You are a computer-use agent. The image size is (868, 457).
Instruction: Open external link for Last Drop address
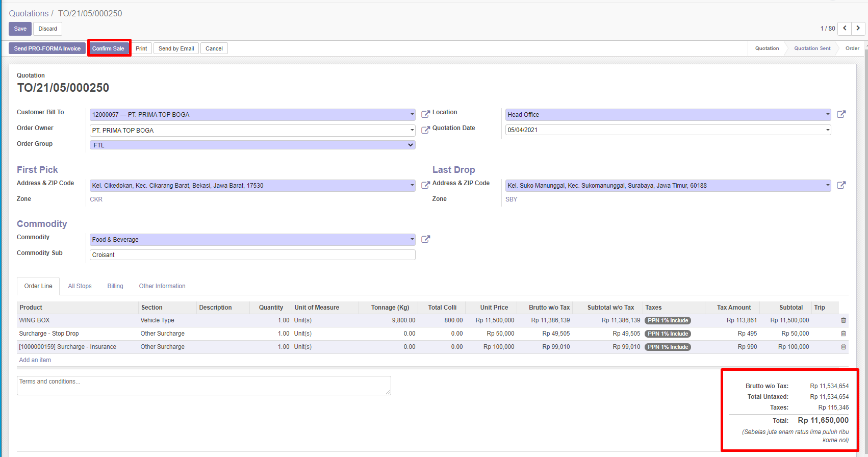coord(841,185)
